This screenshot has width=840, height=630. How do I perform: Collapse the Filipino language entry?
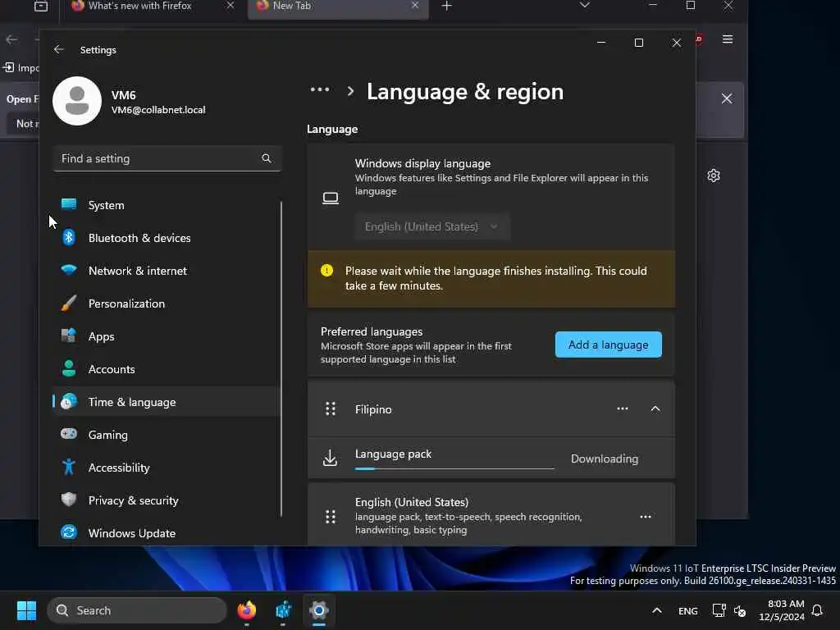tap(655, 409)
